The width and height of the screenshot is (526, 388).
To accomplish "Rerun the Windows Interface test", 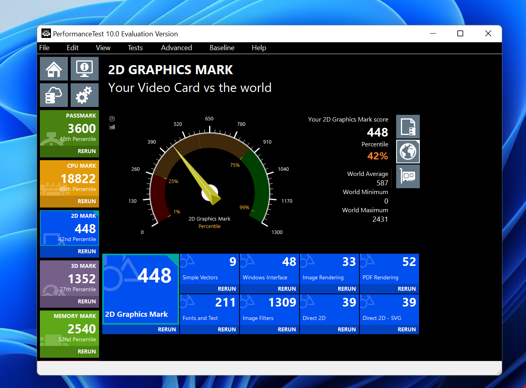I will point(287,289).
